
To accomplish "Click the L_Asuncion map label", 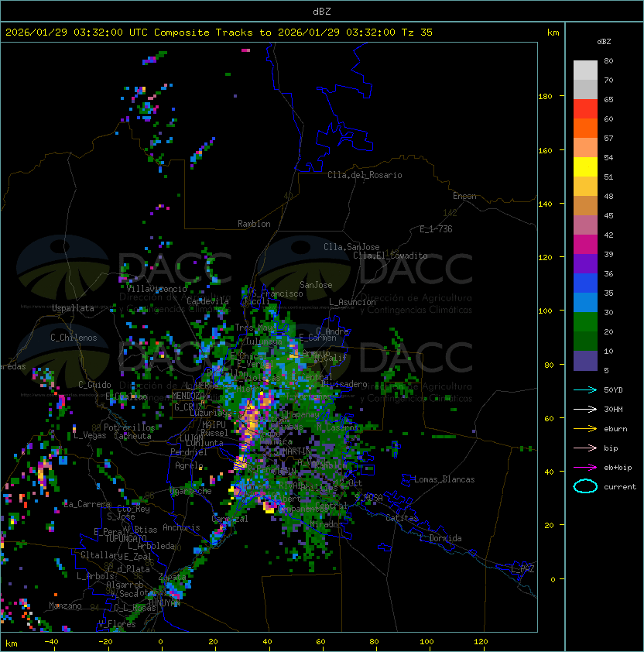I will click(352, 302).
